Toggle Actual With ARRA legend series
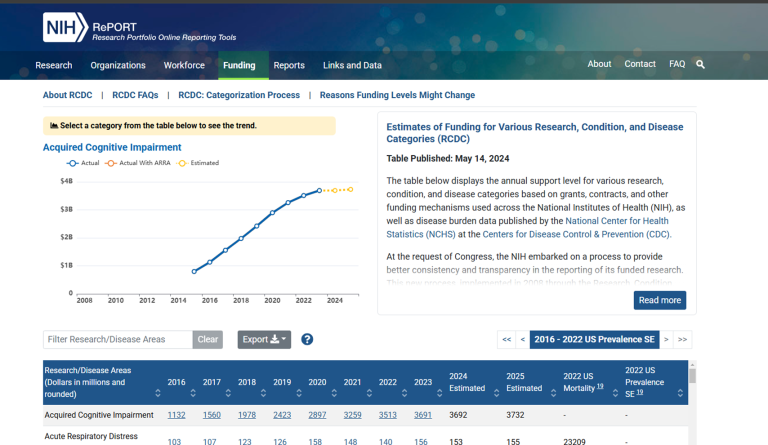768x445 pixels. (x=138, y=163)
